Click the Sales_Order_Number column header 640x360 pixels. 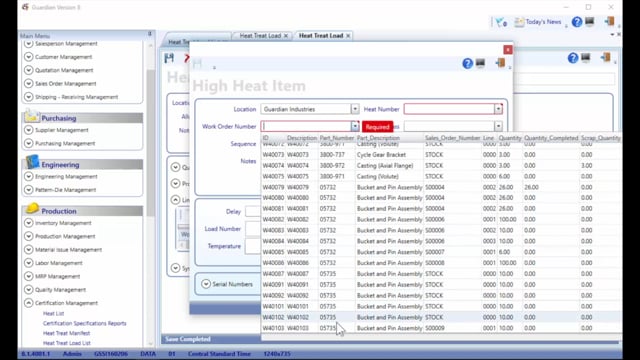pyautogui.click(x=452, y=138)
